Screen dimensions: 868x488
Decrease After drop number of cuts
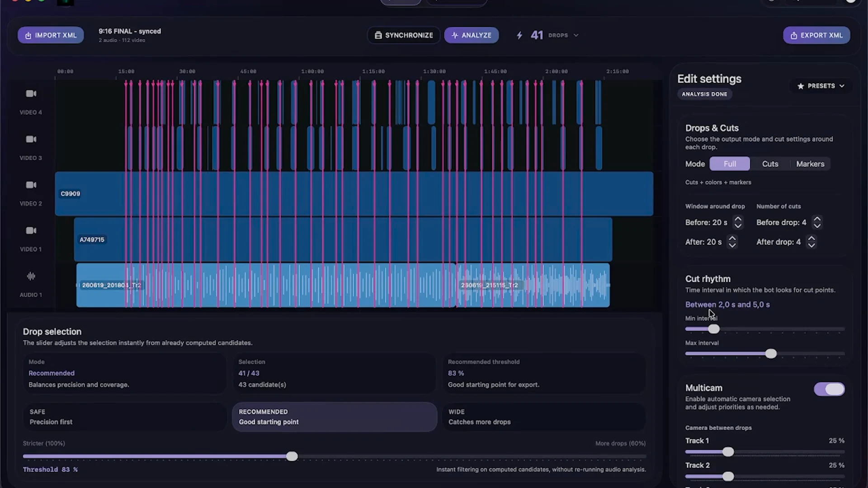(811, 245)
